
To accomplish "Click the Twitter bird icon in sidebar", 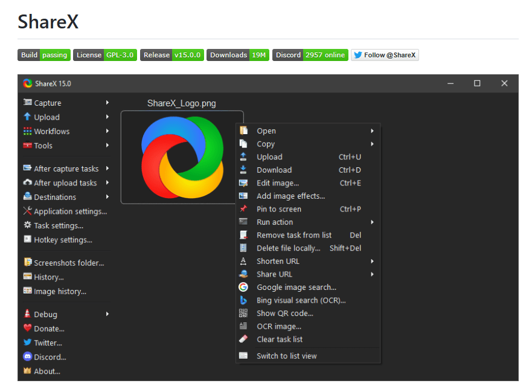I will (x=28, y=342).
